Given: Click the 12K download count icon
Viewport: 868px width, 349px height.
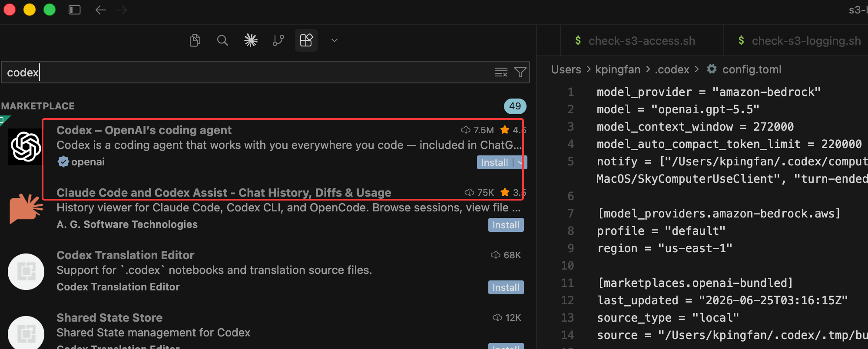Looking at the screenshot, I should [x=497, y=318].
